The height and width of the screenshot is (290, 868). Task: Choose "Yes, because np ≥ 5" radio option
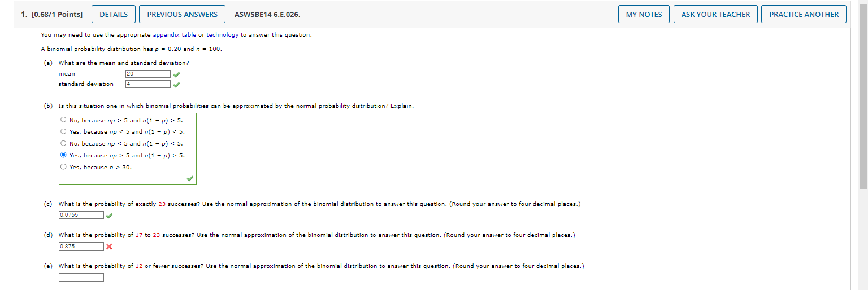[63, 155]
